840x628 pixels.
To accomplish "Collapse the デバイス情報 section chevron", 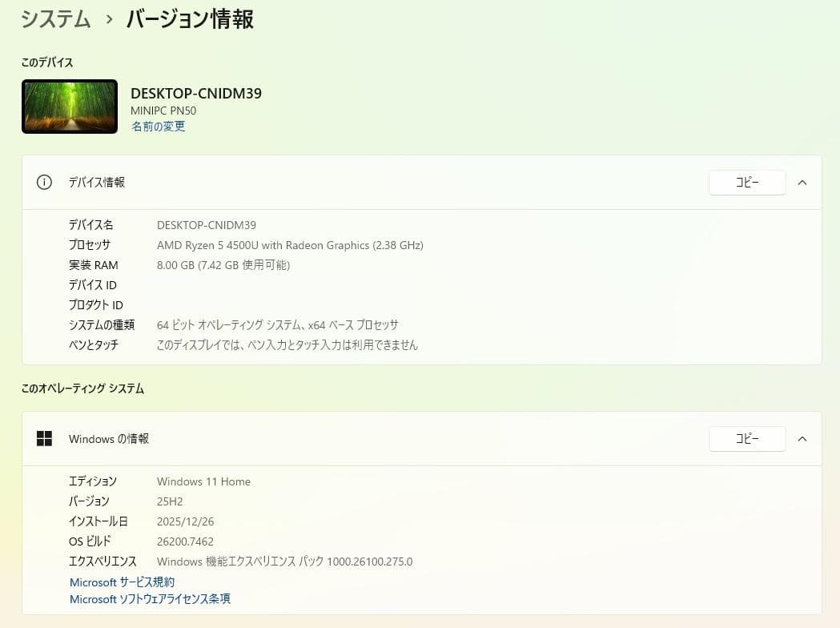I will tap(802, 183).
